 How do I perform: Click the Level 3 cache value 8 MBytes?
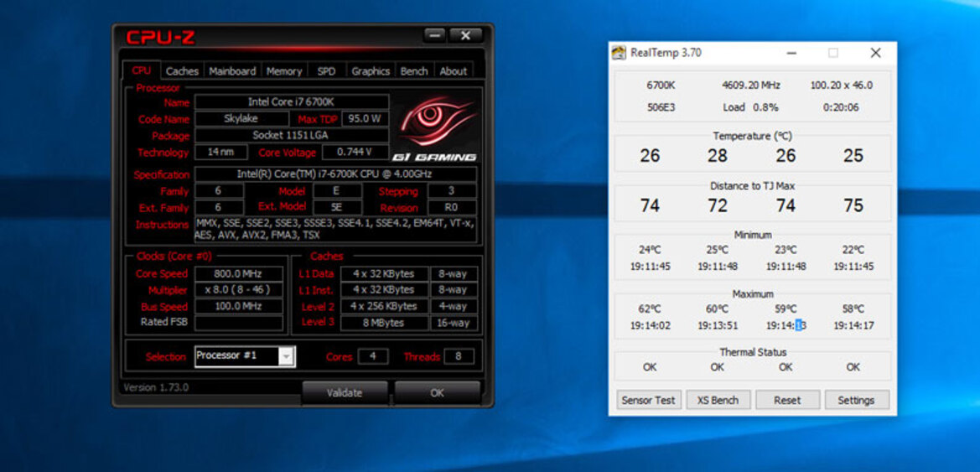click(385, 323)
